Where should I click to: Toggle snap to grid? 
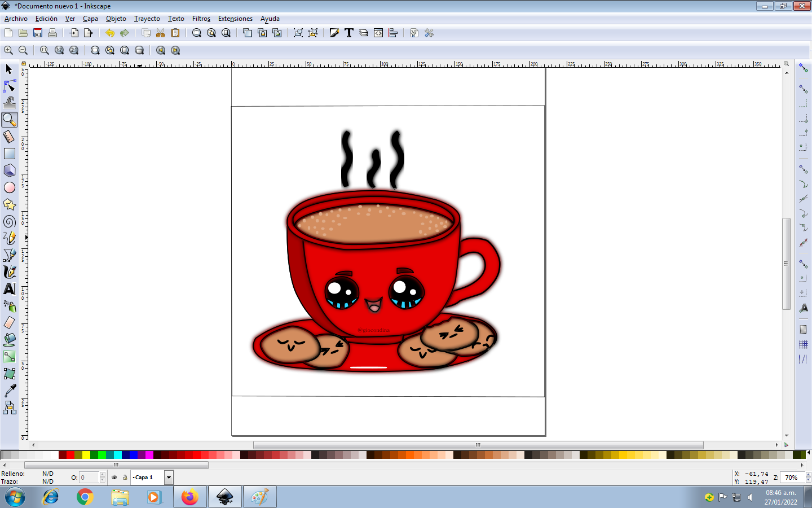pos(804,344)
